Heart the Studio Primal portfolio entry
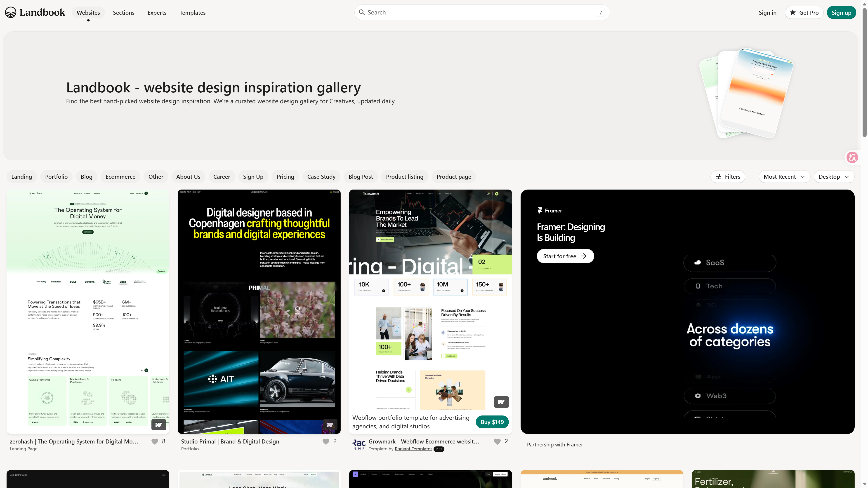The height and width of the screenshot is (488, 868). (326, 441)
